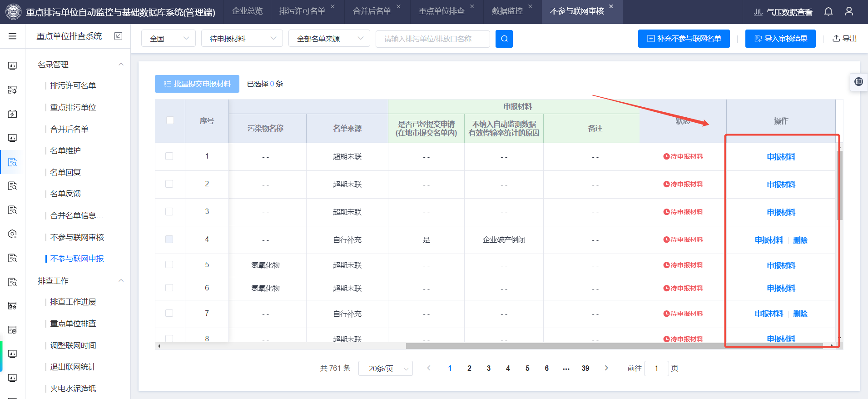
Task: Open the 待申报材料 status dropdown
Action: click(242, 39)
